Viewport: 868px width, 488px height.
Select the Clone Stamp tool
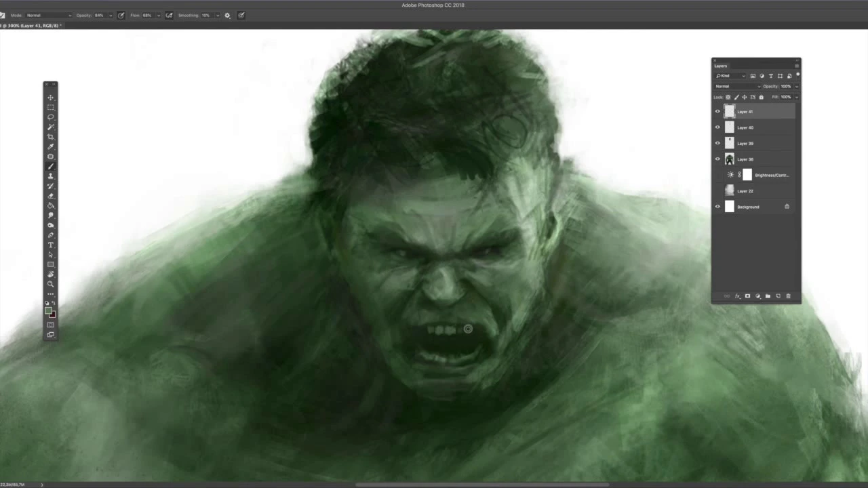tap(51, 176)
